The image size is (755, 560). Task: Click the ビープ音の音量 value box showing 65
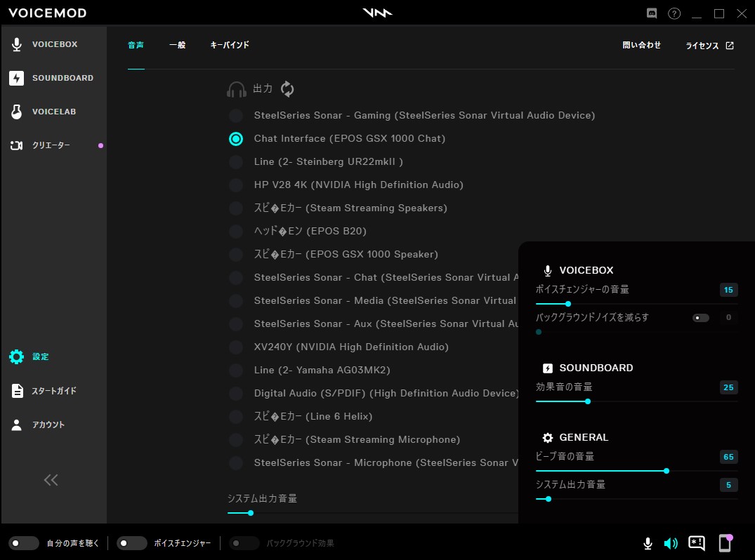pyautogui.click(x=728, y=457)
